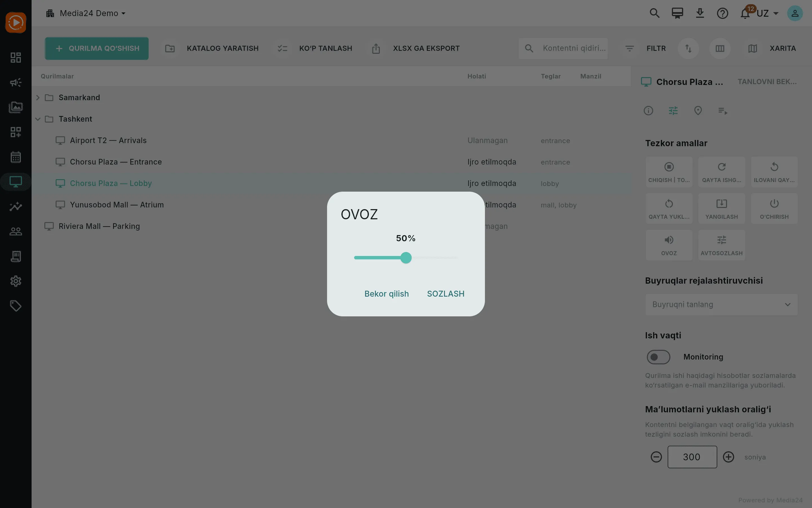Open the campaigns megaphone sidebar icon
The image size is (812, 508).
(x=16, y=82)
